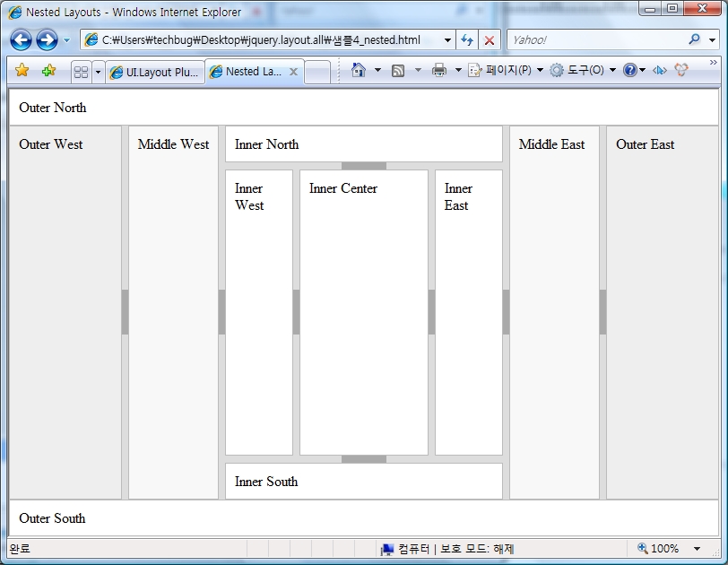Image resolution: width=728 pixels, height=565 pixels.
Task: Click the Inner South pane text
Action: 266,482
